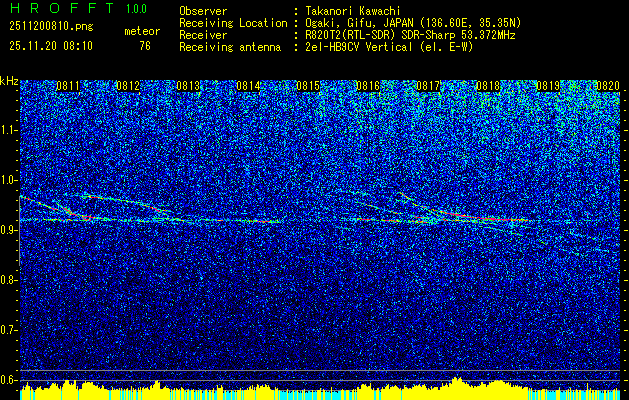
Task: Click the meteor count 76
Action: 145,46
